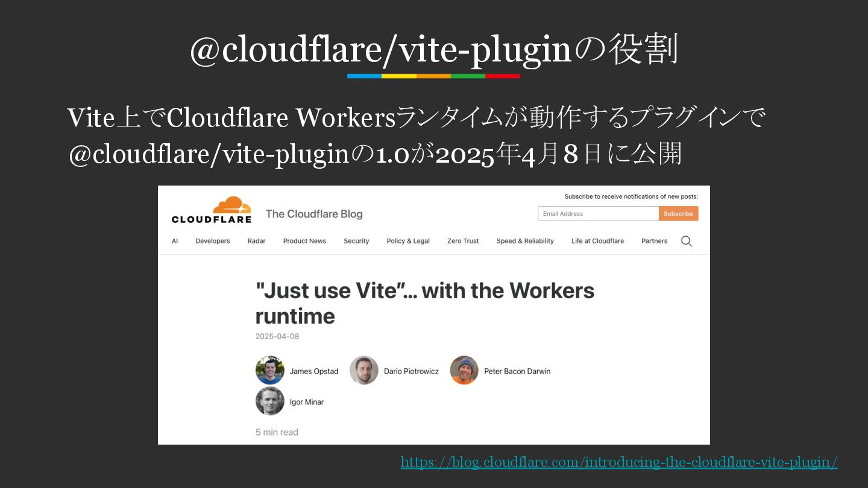Open the AI blog category
Viewport: 868px width, 488px height.
pyautogui.click(x=175, y=241)
